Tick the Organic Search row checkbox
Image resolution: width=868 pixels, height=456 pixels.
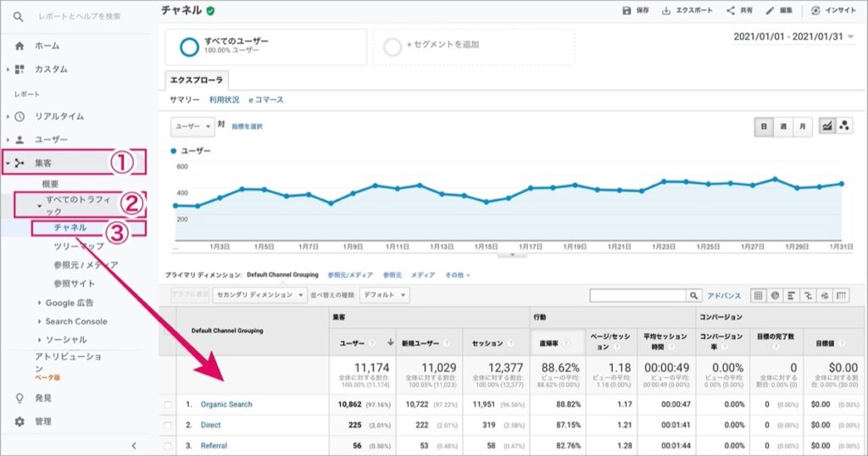click(168, 405)
